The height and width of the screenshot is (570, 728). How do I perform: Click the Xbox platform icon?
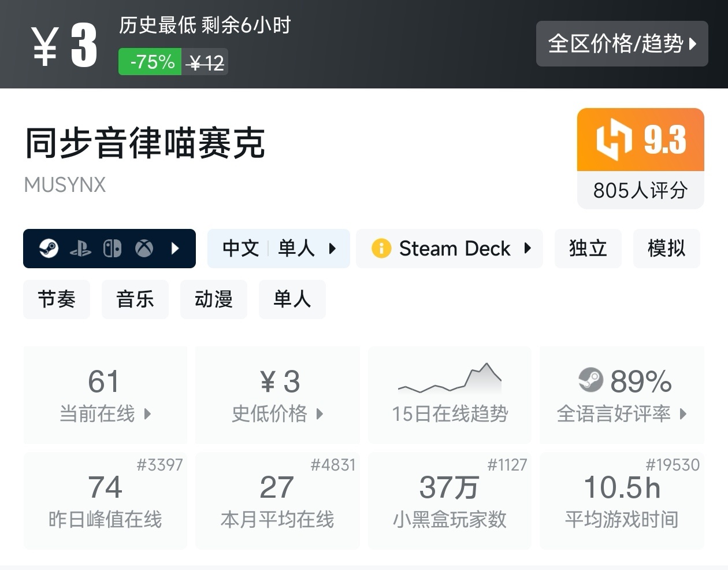click(144, 249)
